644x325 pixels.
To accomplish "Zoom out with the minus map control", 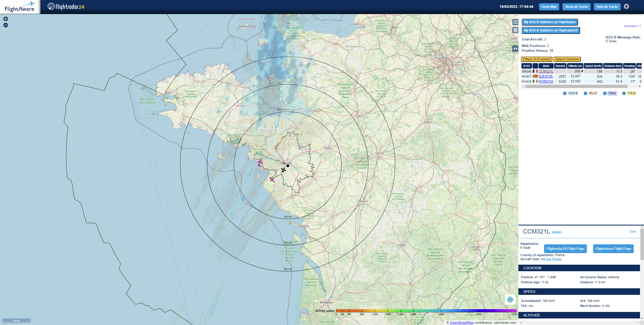I will point(6,25).
